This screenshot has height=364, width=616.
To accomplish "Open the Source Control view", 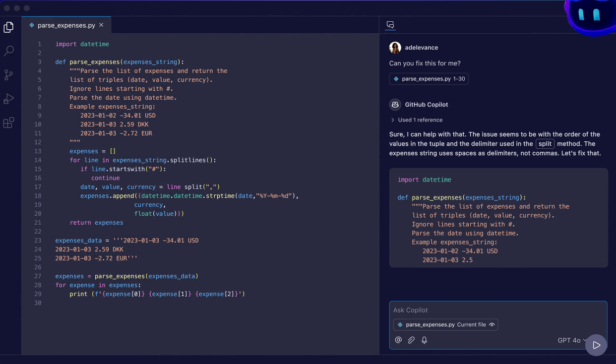I will (8, 75).
